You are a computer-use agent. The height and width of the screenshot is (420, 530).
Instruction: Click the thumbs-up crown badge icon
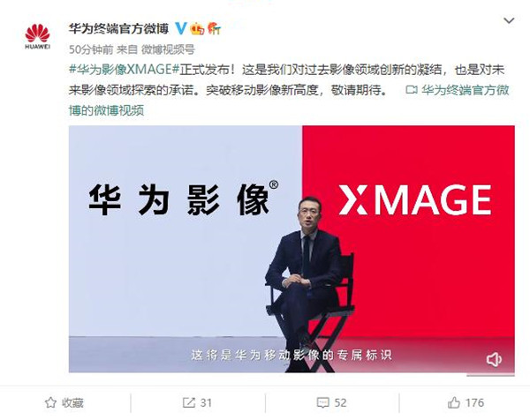point(197,29)
